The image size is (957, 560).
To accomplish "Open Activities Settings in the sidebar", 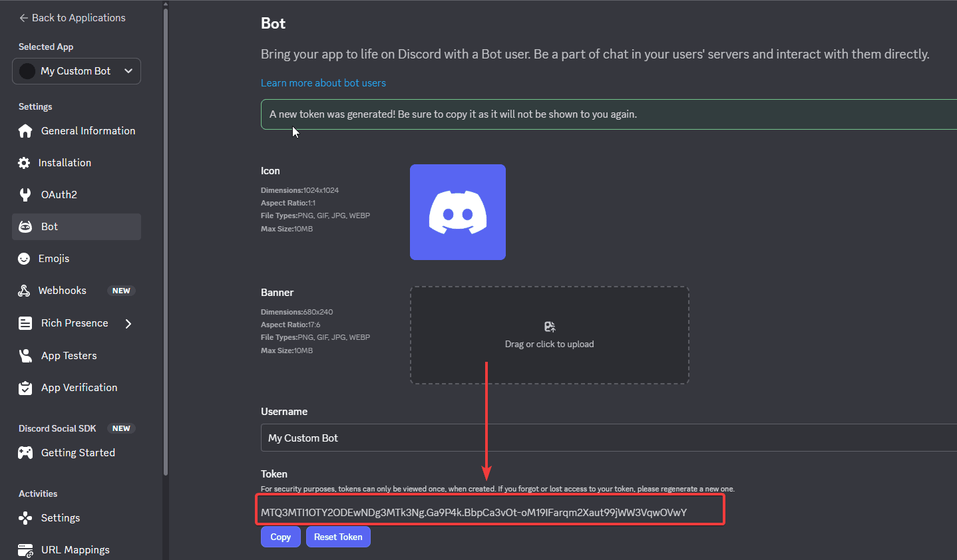I will click(x=60, y=518).
